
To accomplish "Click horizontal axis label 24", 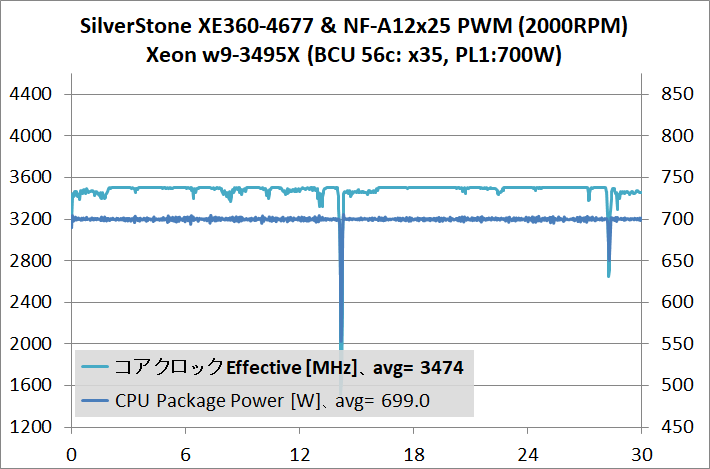I will pyautogui.click(x=528, y=455).
